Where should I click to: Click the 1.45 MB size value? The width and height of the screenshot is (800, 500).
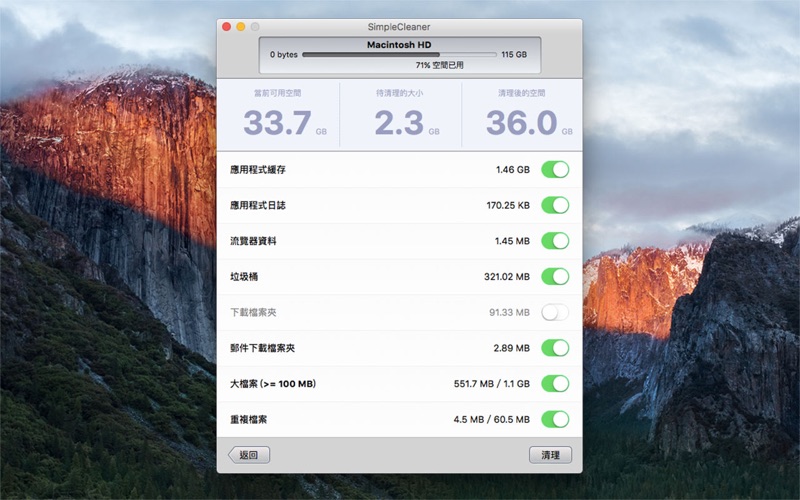click(512, 241)
